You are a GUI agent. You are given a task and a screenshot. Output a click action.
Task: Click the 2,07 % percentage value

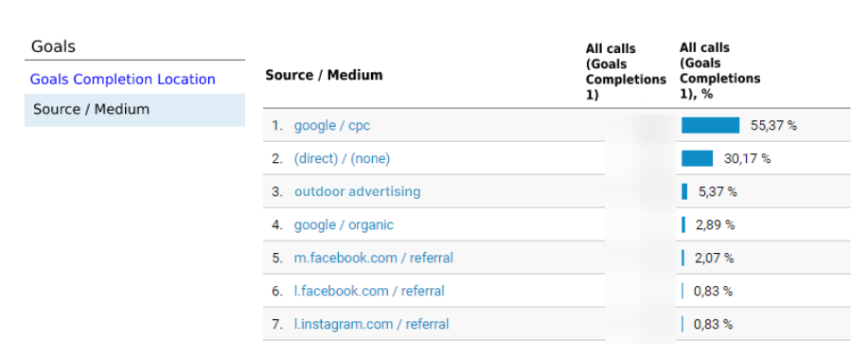(714, 258)
